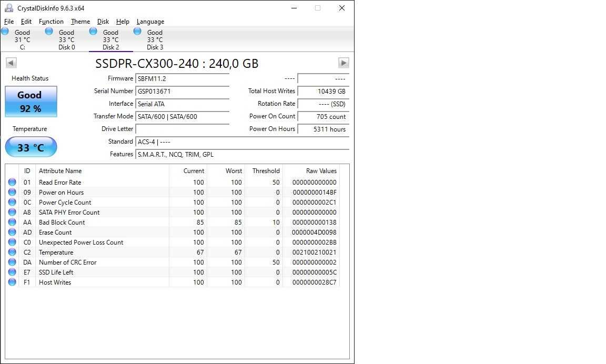This screenshot has width=606, height=364.
Task: Click the Interface field Serial ATA
Action: (183, 104)
